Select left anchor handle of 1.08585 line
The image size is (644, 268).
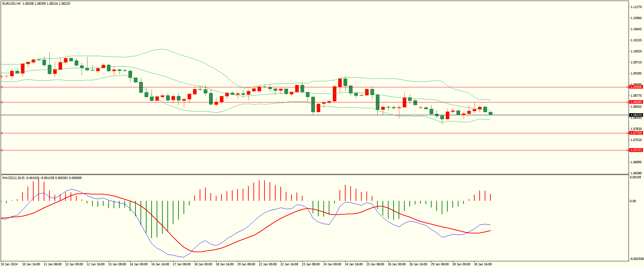[x=2, y=102]
